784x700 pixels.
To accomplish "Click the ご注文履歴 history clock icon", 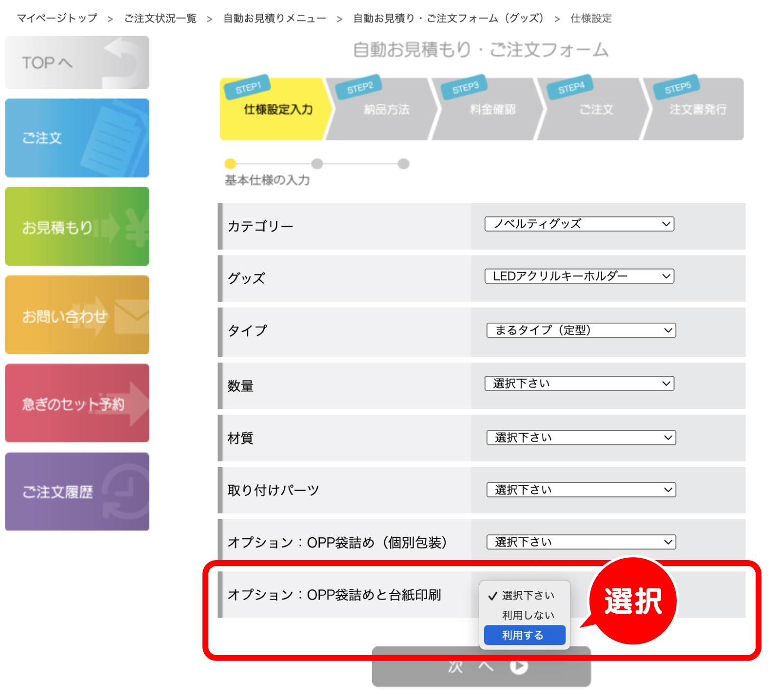I will (x=125, y=491).
